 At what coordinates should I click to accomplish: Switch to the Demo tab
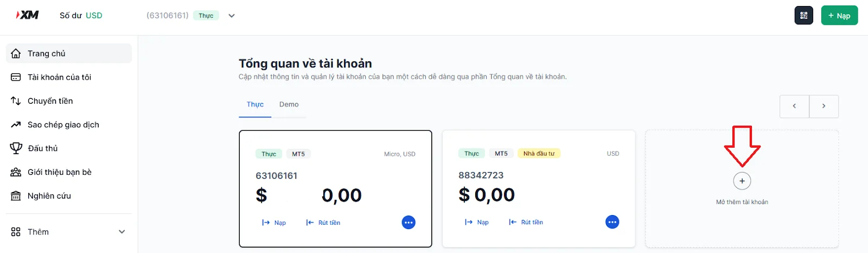pyautogui.click(x=289, y=104)
